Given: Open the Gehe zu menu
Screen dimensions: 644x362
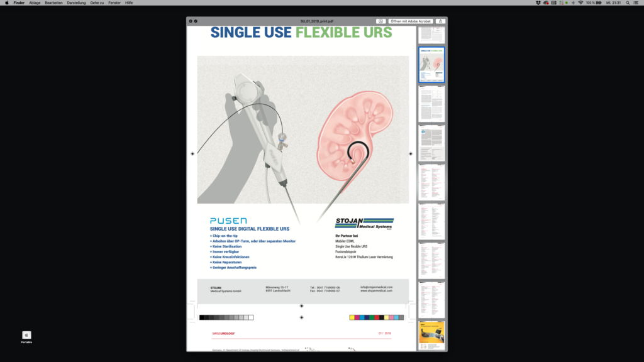Looking at the screenshot, I should click(97, 3).
